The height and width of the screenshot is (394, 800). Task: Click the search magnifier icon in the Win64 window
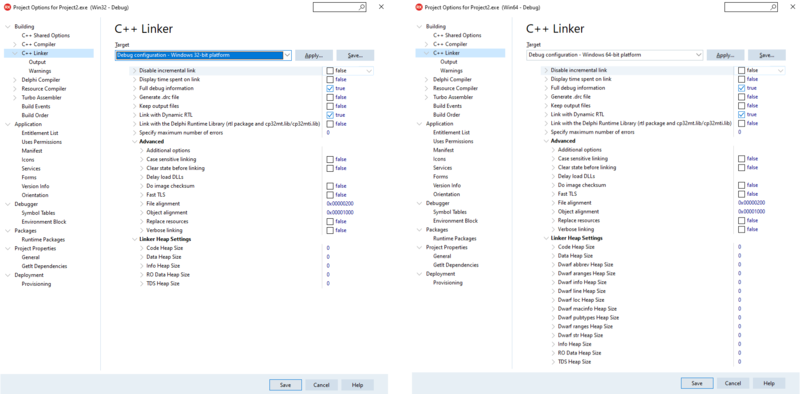[773, 7]
